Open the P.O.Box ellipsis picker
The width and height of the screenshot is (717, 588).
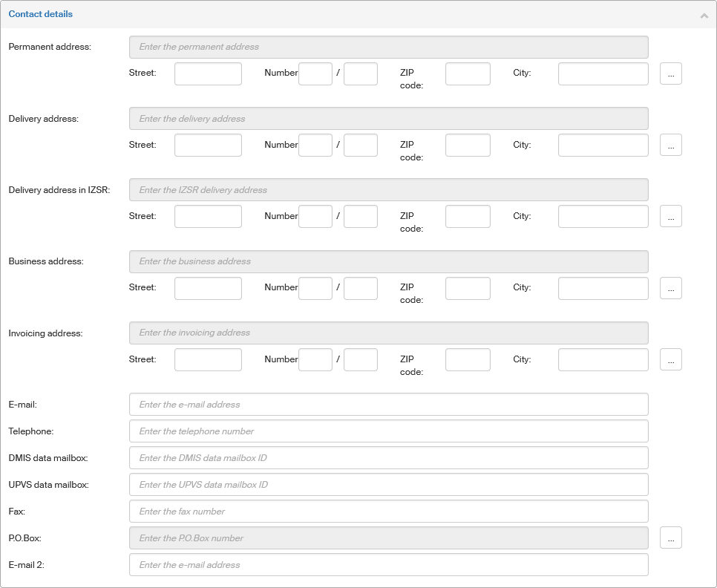click(x=670, y=538)
